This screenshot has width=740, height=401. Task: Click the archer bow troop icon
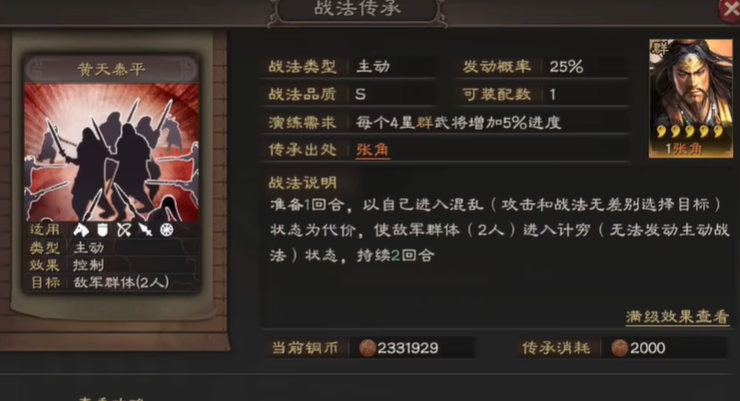pos(124,230)
